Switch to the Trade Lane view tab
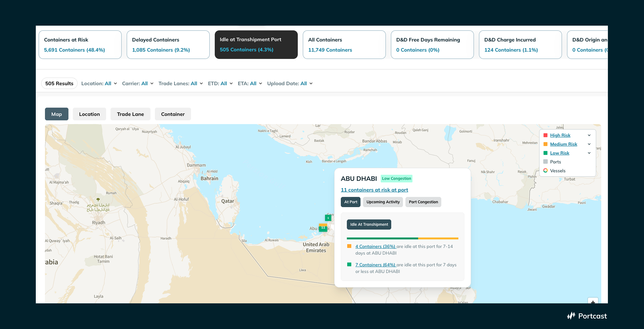 [130, 114]
